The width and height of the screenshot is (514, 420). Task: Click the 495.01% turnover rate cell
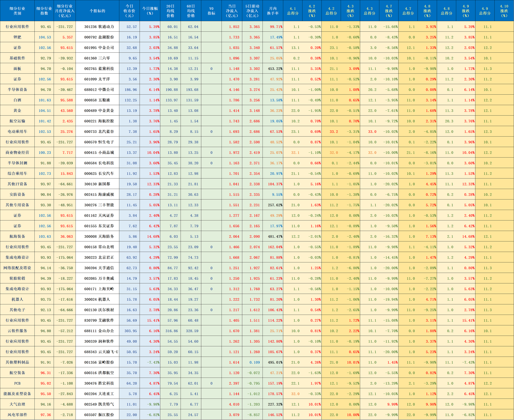(x=273, y=362)
